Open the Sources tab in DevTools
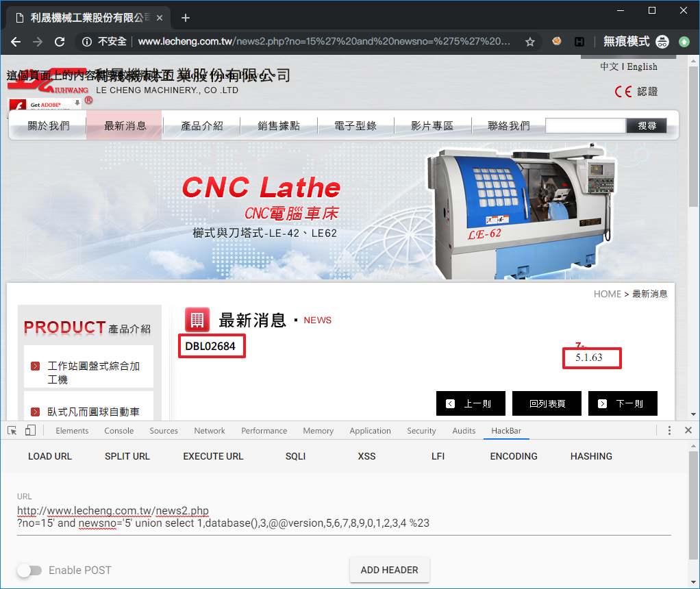The image size is (700, 589). pos(164,431)
